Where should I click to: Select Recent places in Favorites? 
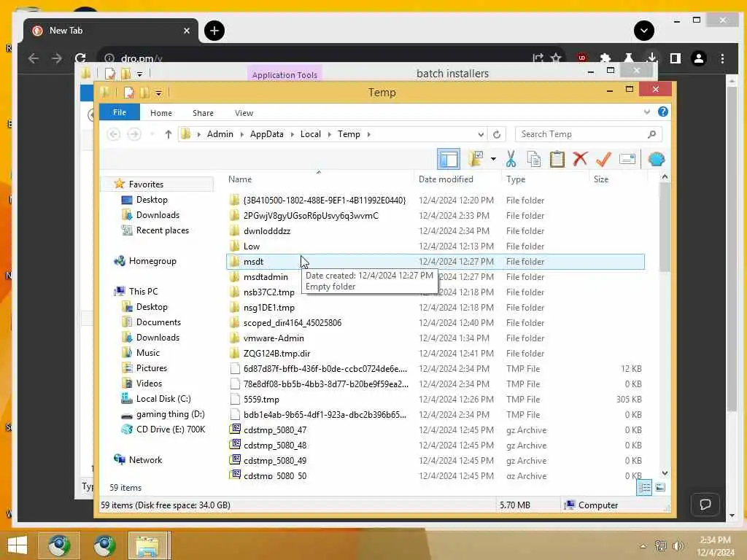tap(163, 230)
